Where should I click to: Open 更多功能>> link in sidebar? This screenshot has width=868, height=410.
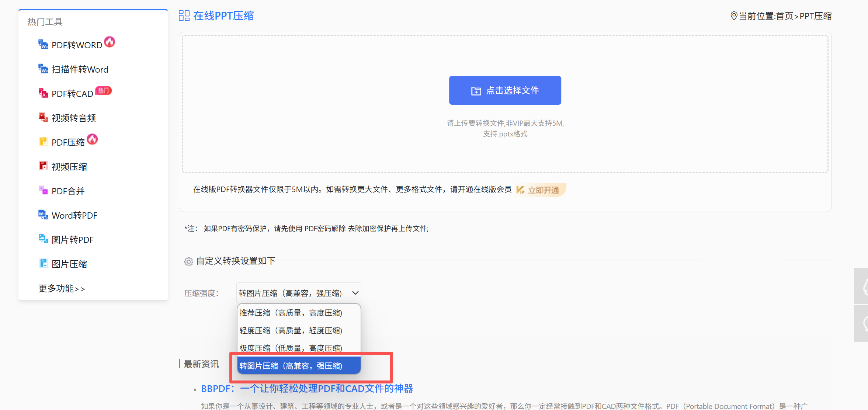(x=62, y=288)
